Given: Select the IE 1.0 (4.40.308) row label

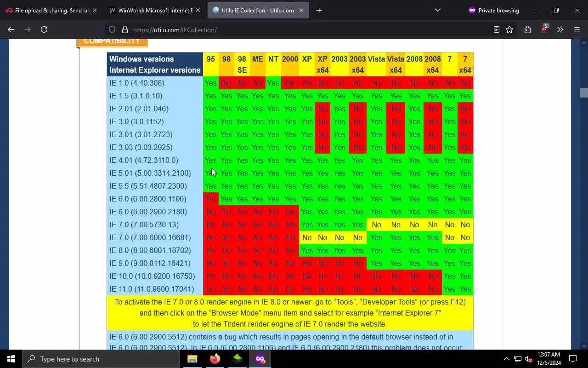Looking at the screenshot, I should click(x=137, y=83).
